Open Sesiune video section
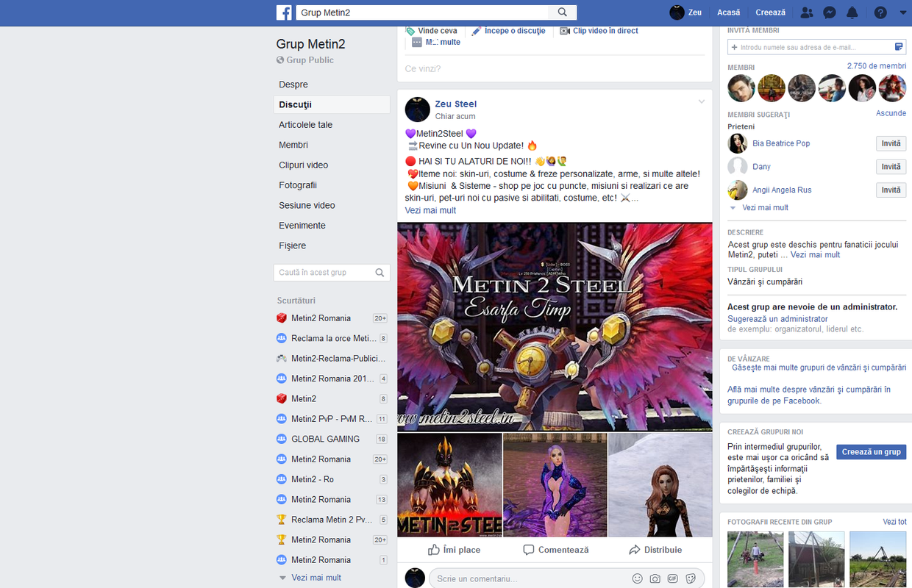The height and width of the screenshot is (588, 912). coord(307,205)
